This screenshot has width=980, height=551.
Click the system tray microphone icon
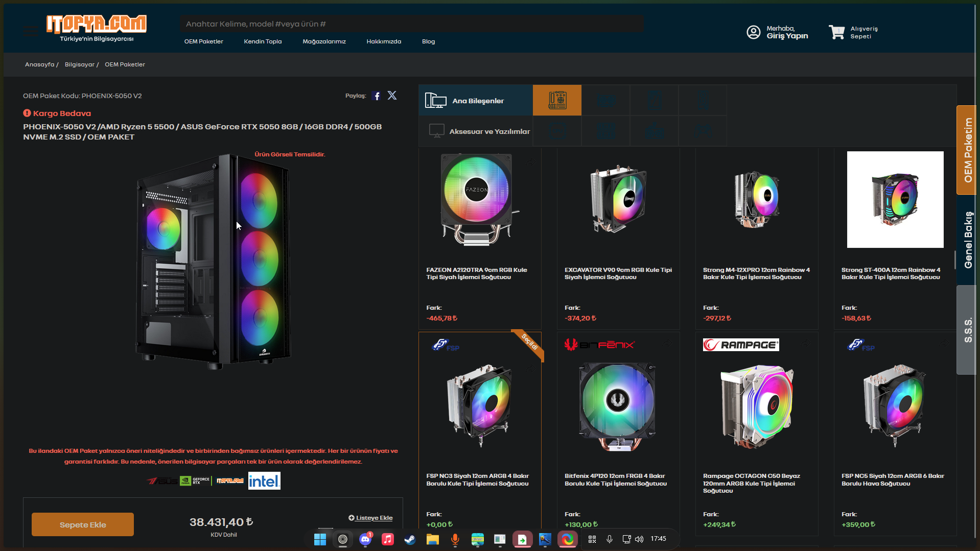tap(610, 539)
